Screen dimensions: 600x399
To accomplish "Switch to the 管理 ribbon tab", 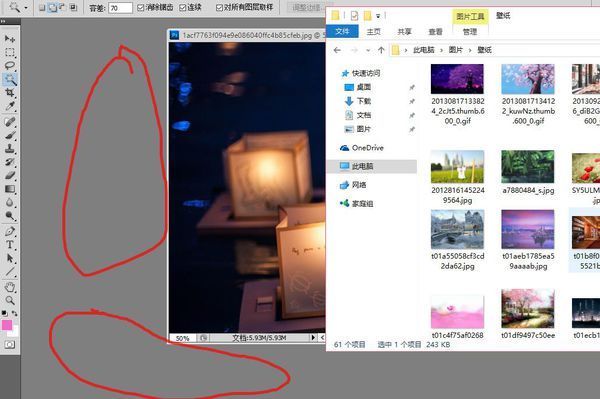I will (470, 32).
